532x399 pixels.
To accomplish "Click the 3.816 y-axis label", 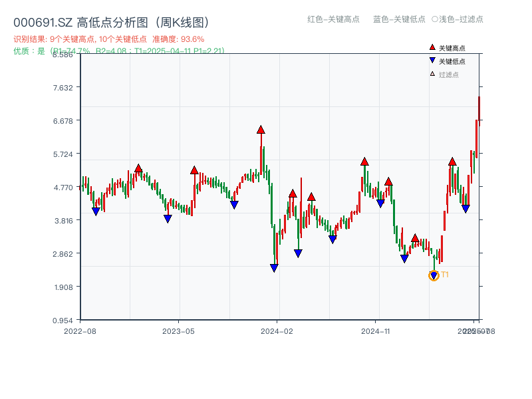I will [63, 221].
